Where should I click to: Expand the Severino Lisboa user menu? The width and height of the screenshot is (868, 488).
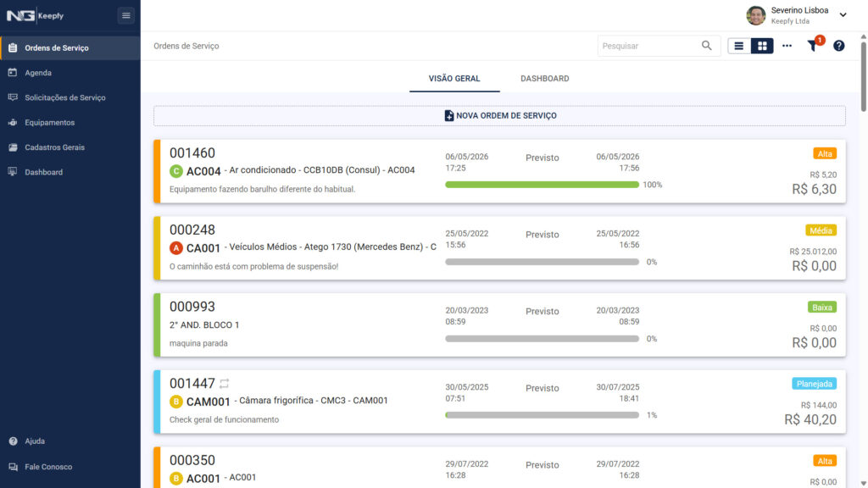pyautogui.click(x=843, y=15)
